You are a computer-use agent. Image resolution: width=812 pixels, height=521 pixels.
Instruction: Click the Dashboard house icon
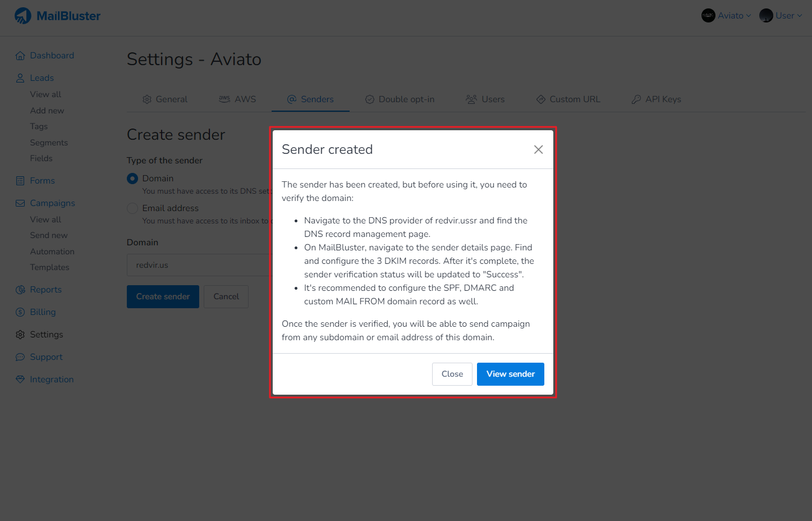[20, 56]
